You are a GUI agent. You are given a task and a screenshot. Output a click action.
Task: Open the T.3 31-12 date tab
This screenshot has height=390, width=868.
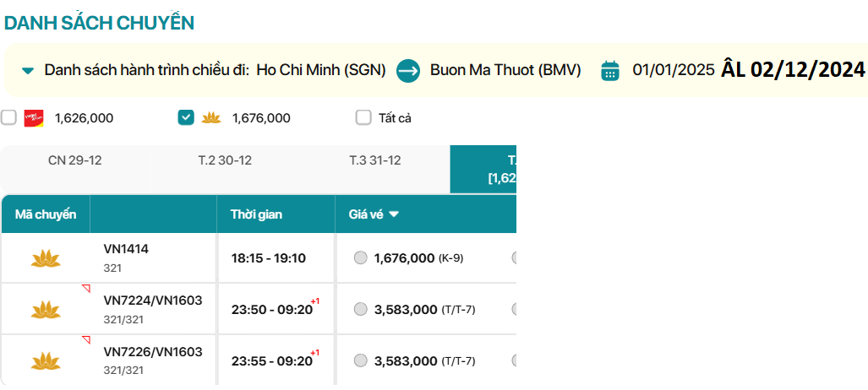click(x=374, y=160)
